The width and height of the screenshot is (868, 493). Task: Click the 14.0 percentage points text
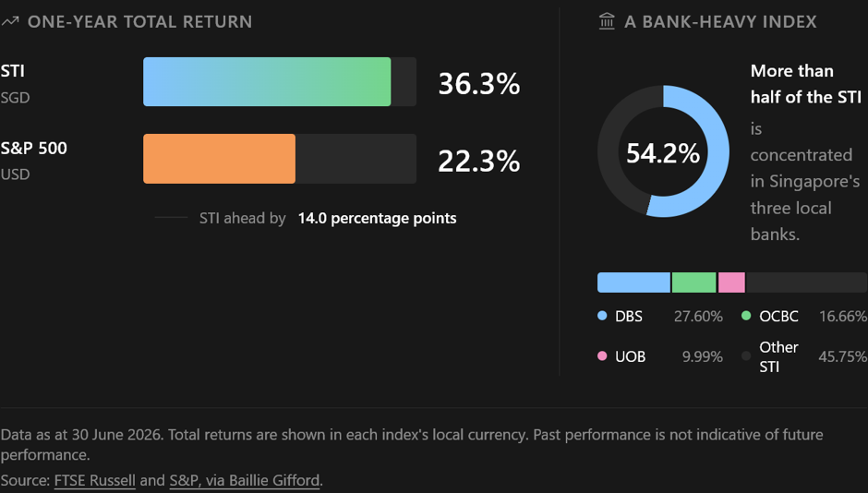(377, 218)
